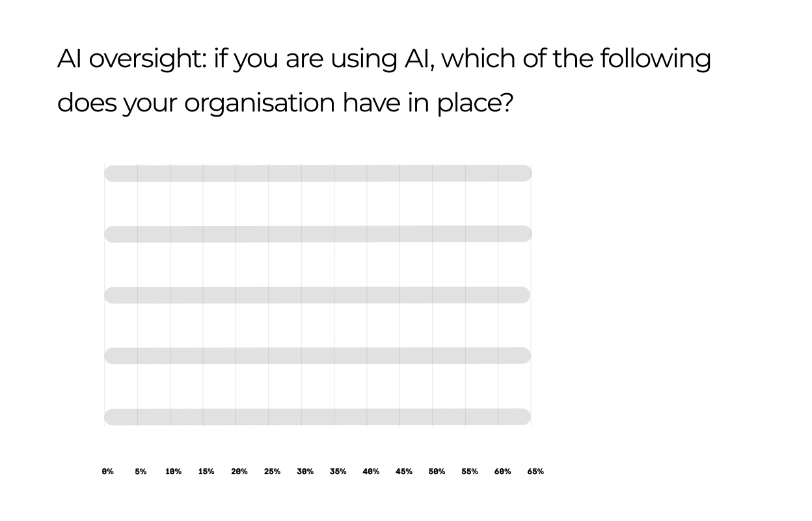Click the 30% axis tick label

point(305,471)
